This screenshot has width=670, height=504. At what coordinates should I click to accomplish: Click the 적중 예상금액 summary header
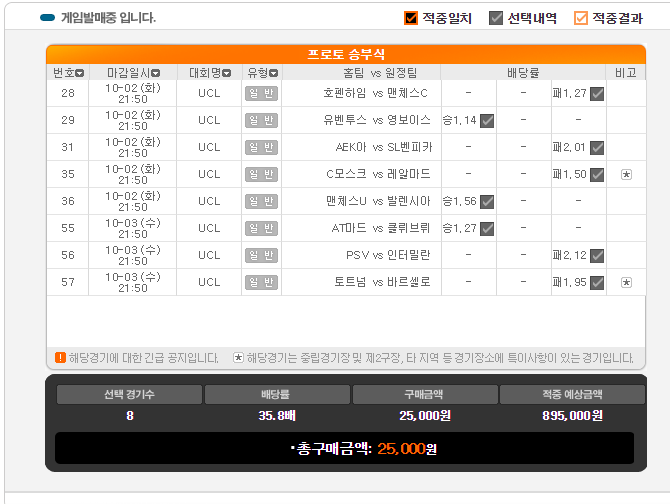pyautogui.click(x=566, y=394)
